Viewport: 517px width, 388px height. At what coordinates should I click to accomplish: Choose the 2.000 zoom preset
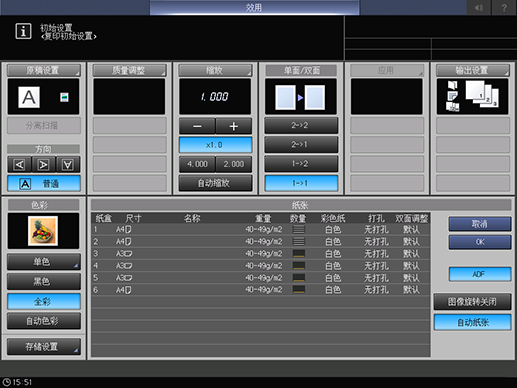(x=234, y=164)
